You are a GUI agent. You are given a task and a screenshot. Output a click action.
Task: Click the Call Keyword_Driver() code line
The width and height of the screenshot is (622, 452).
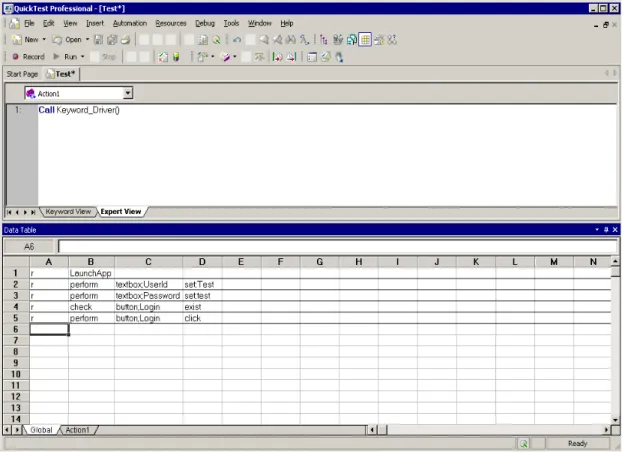79,110
